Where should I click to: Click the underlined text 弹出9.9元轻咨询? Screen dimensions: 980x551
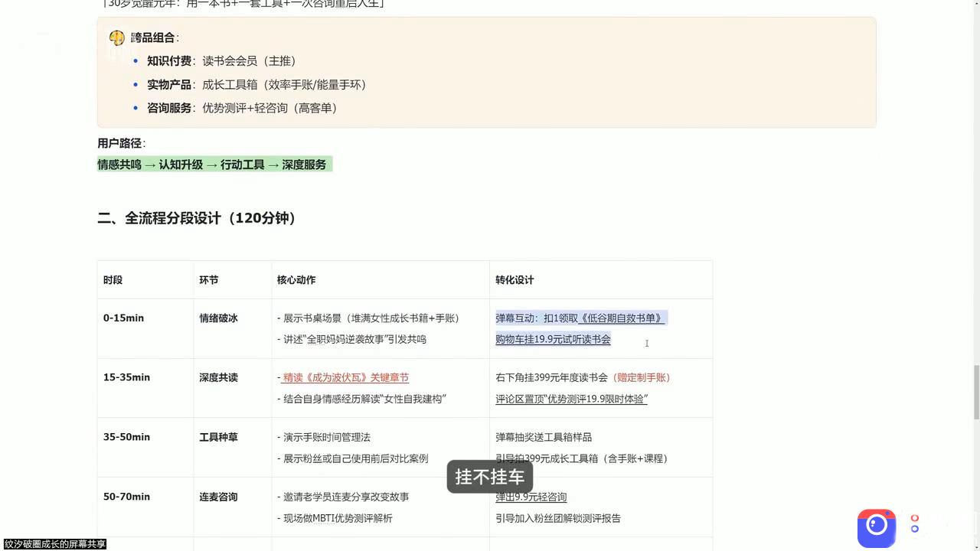[531, 497]
